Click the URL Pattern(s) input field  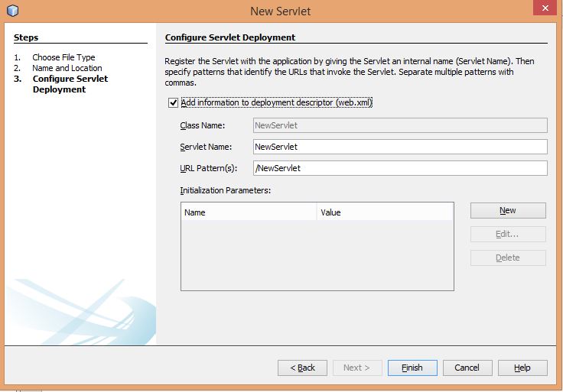pyautogui.click(x=399, y=168)
